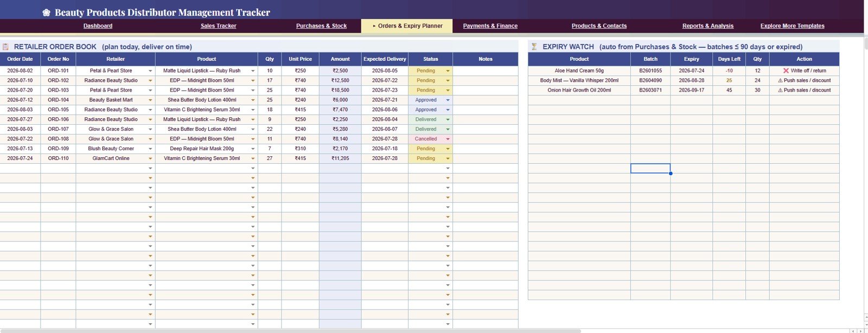Click the flower logo icon beside the title
This screenshot has width=868, height=333.
[x=47, y=12]
